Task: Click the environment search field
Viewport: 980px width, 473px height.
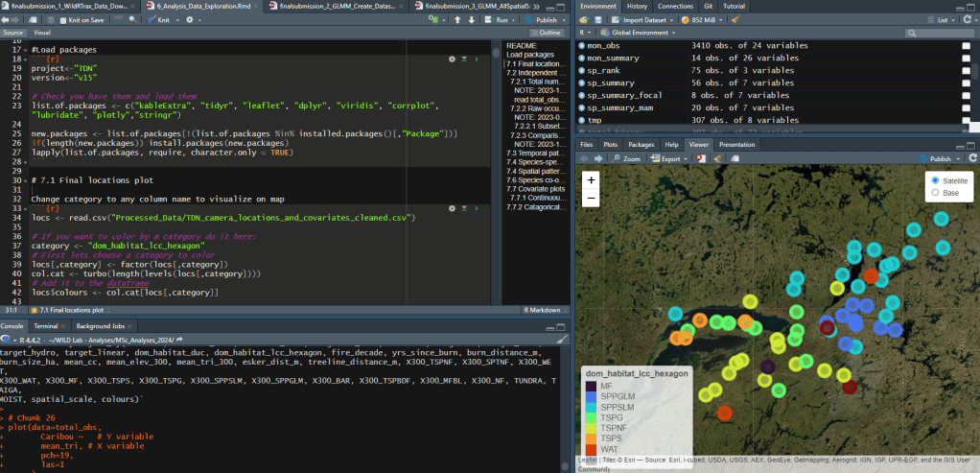Action: [940, 32]
